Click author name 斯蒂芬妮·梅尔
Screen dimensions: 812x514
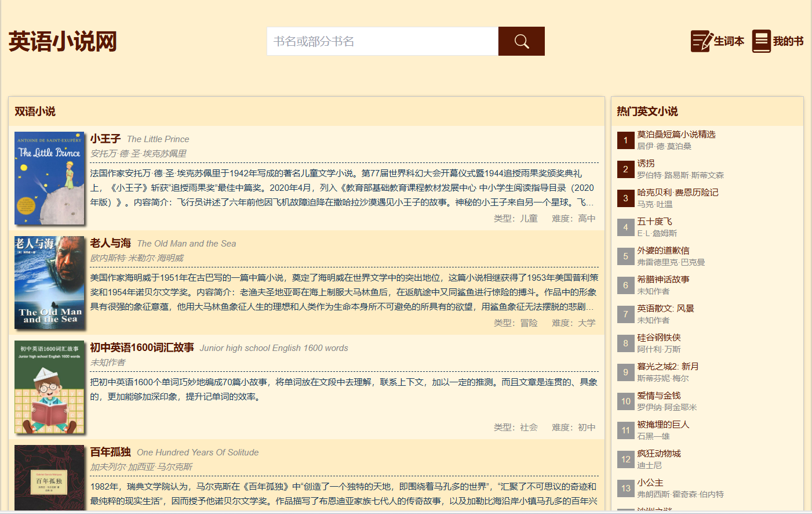coord(663,378)
